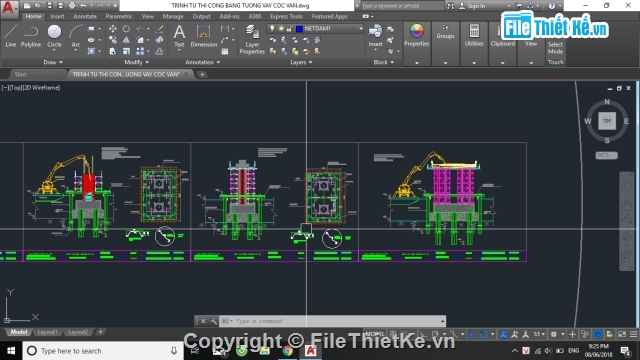Pick the Circle tool
The image size is (640, 360).
pos(54,36)
